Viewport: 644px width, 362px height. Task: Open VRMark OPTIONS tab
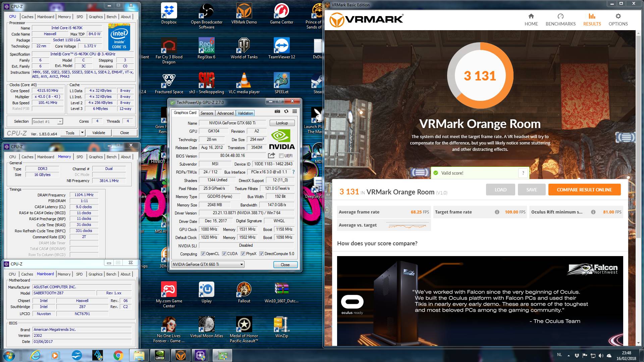pos(618,20)
